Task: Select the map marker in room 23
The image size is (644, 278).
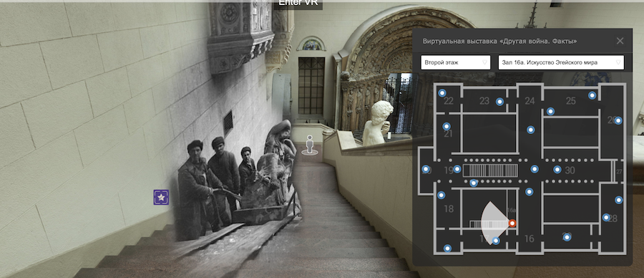Action: pos(499,102)
